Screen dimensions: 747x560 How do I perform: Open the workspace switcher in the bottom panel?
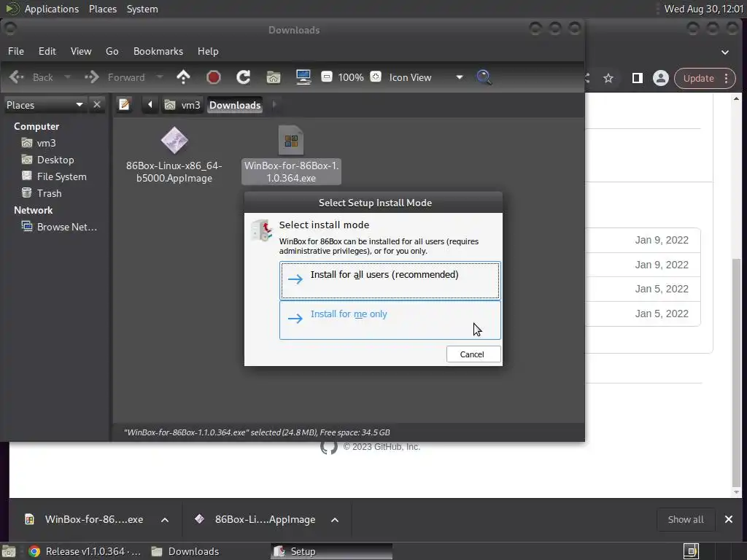point(691,551)
